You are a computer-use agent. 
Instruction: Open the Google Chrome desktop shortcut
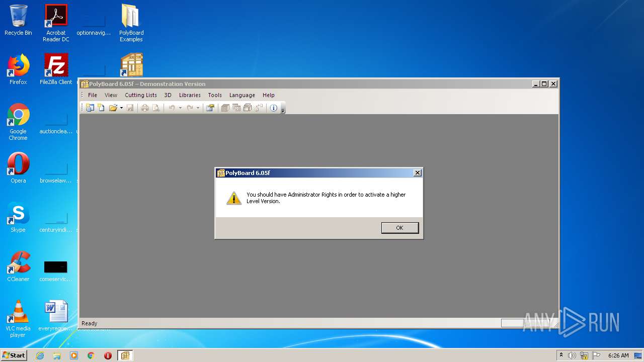point(18,122)
